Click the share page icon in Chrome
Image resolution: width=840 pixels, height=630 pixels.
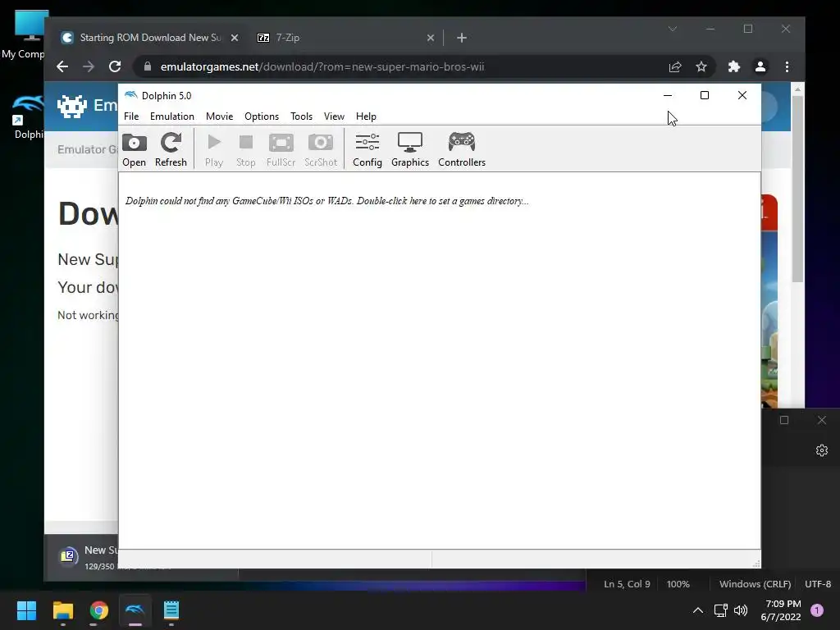[675, 66]
